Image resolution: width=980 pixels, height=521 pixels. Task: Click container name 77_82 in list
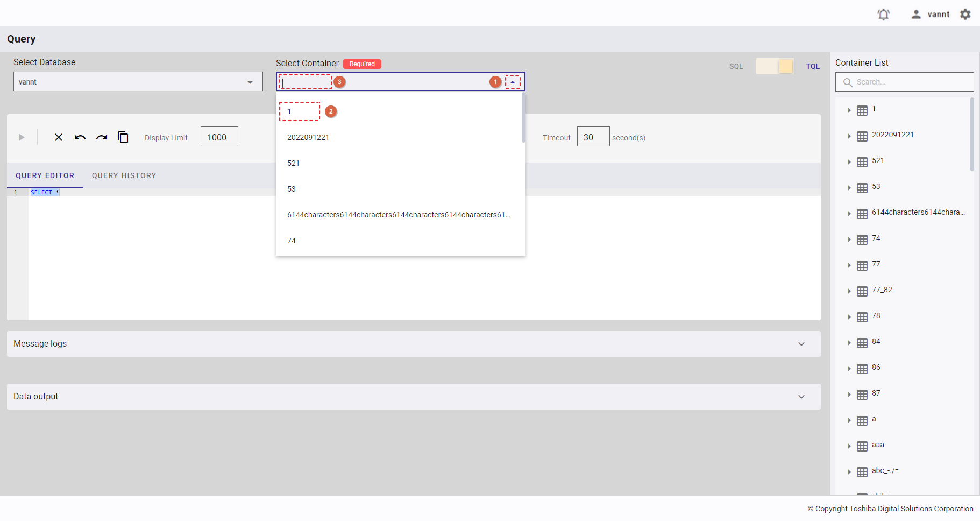(882, 290)
